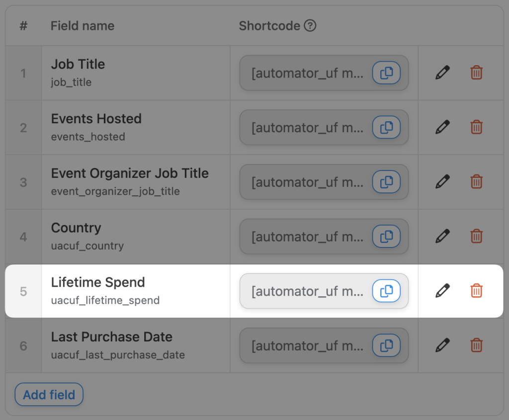
Task: Open the Shortcode help tooltip
Action: [x=310, y=25]
